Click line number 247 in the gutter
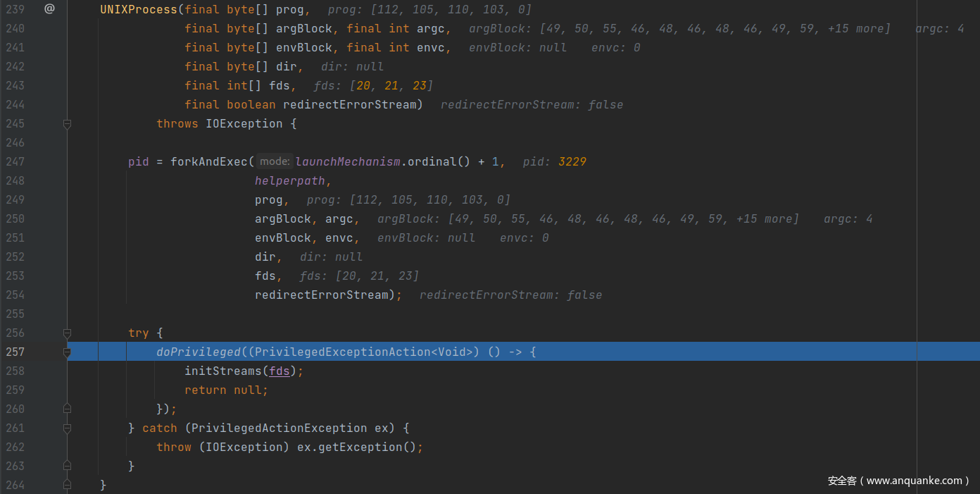Screen dimensions: 980x494 [15, 161]
